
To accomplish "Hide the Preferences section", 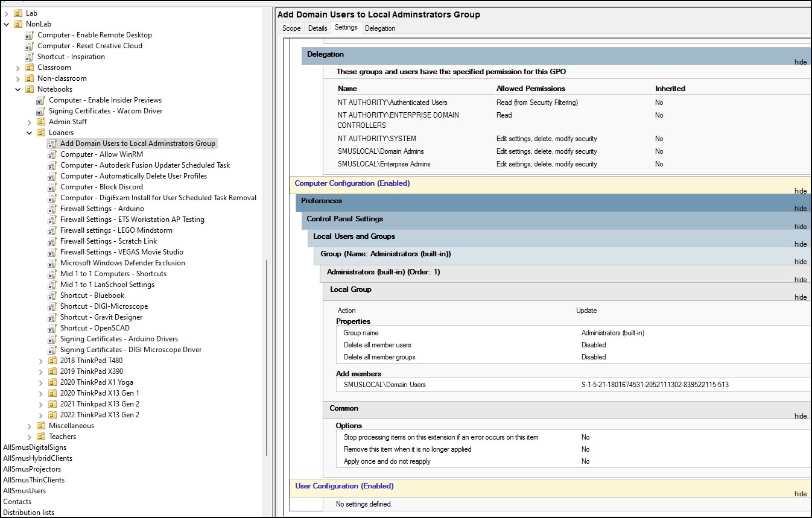I will [x=800, y=209].
